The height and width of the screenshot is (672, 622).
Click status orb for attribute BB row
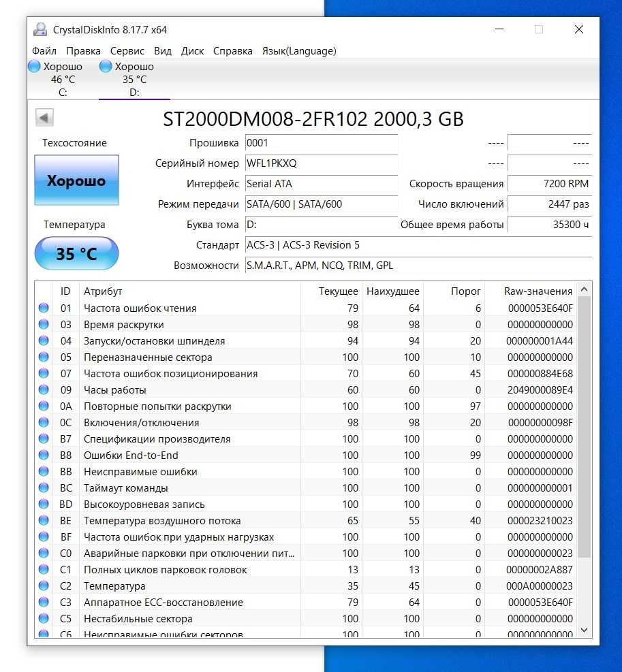(44, 471)
